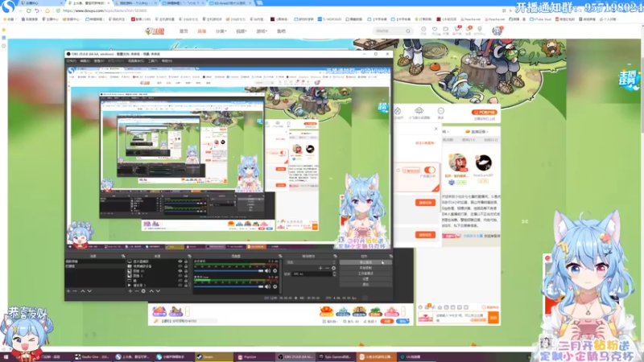This screenshot has width=644, height=362.
Task: Enable 工作室模式 studio mode in OBS
Action: coord(365,274)
